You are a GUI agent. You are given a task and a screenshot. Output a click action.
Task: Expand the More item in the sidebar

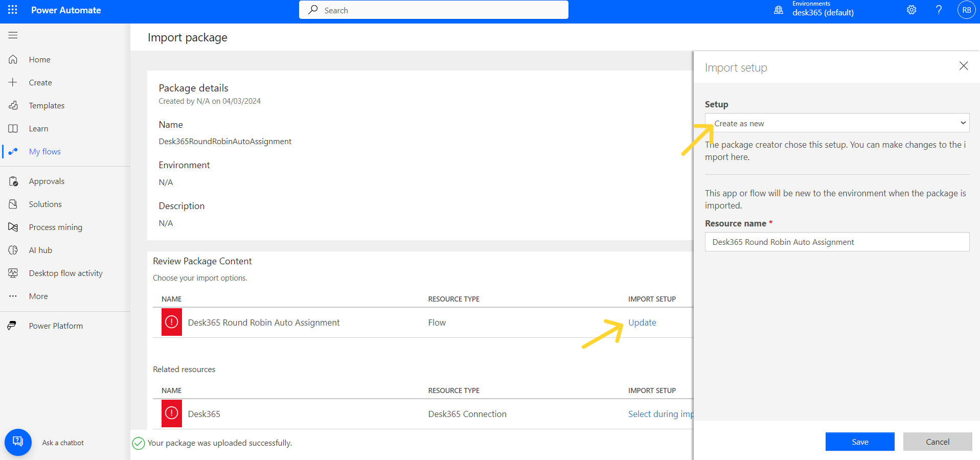(x=13, y=296)
